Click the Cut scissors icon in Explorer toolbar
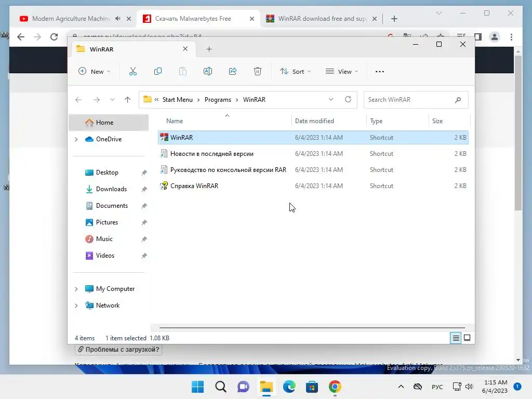This screenshot has width=532, height=399. (133, 72)
